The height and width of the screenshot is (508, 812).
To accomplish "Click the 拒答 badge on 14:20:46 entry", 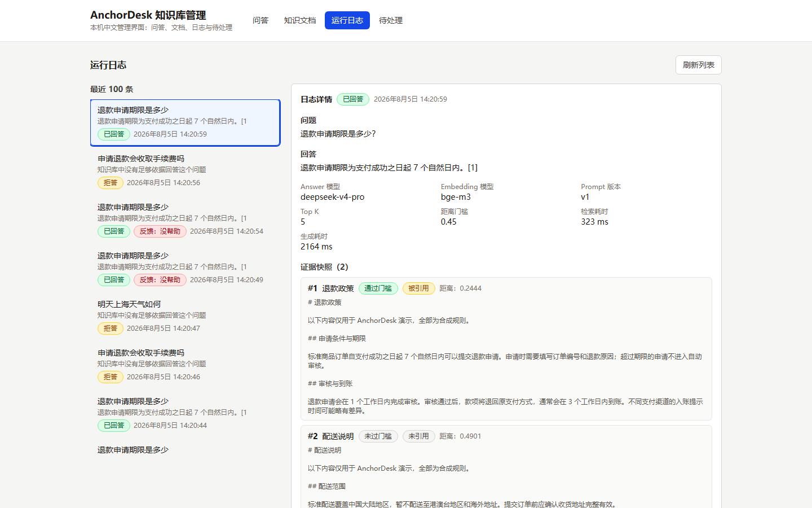I will point(111,377).
